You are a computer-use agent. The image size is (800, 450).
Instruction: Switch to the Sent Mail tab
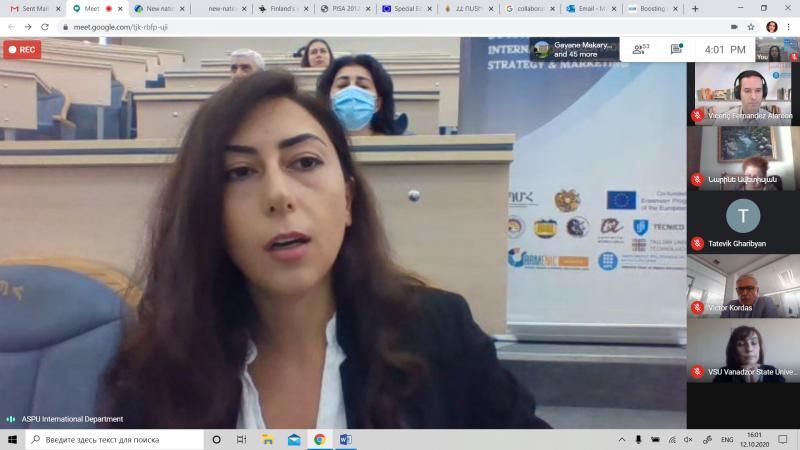(x=32, y=8)
